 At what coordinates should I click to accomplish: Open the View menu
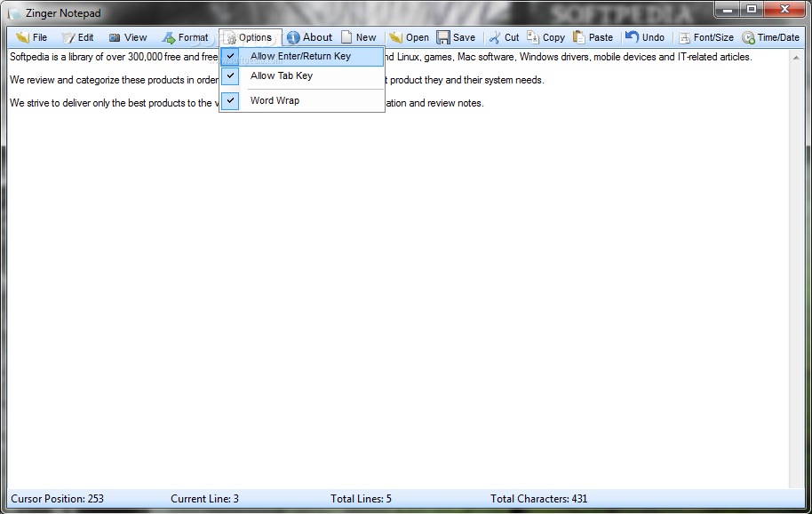pos(128,37)
